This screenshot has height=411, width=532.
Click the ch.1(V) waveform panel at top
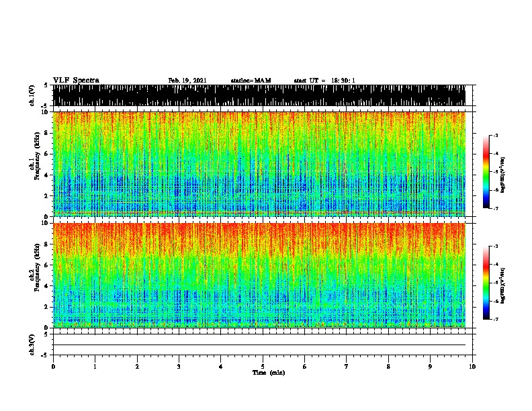[259, 95]
